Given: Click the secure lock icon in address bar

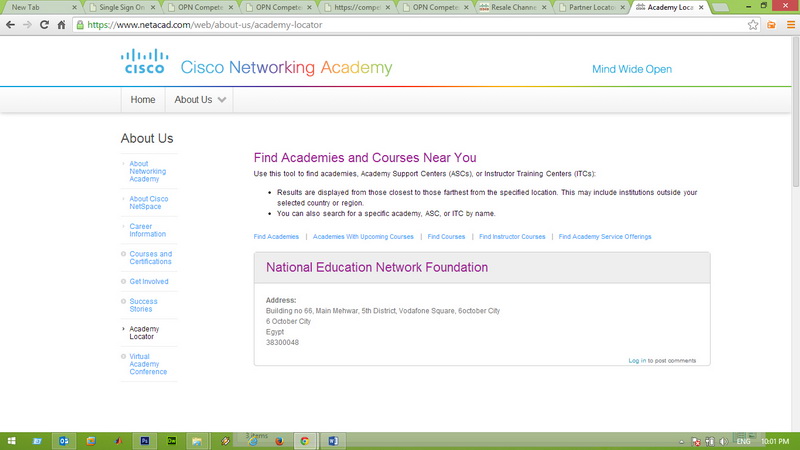Looking at the screenshot, I should (80, 24).
